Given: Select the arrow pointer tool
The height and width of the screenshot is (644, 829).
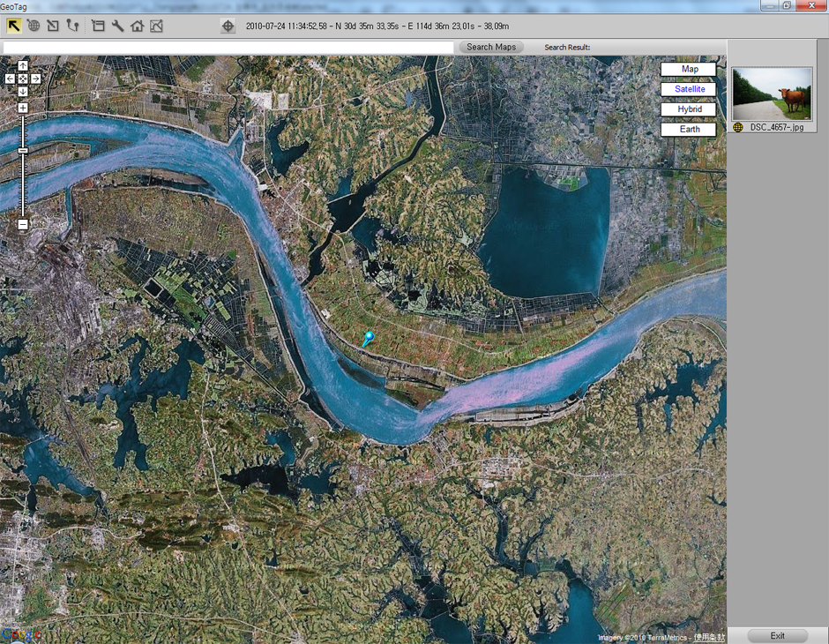Looking at the screenshot, I should point(13,26).
